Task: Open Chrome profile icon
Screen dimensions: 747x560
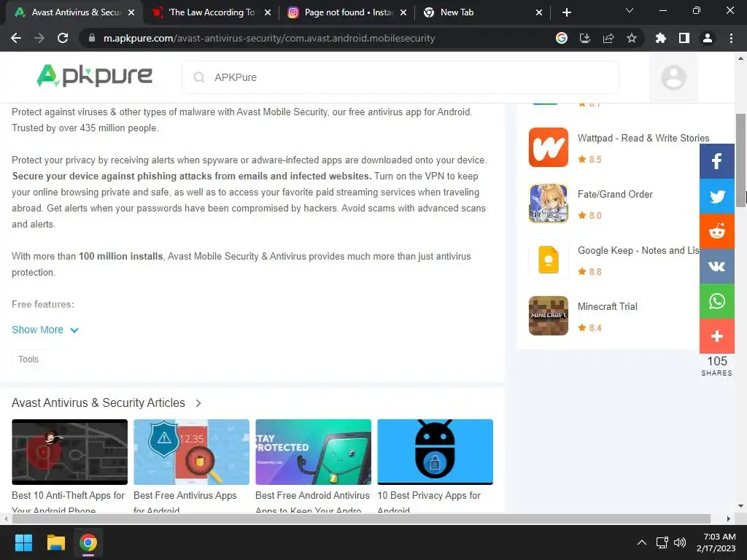Action: pyautogui.click(x=707, y=38)
